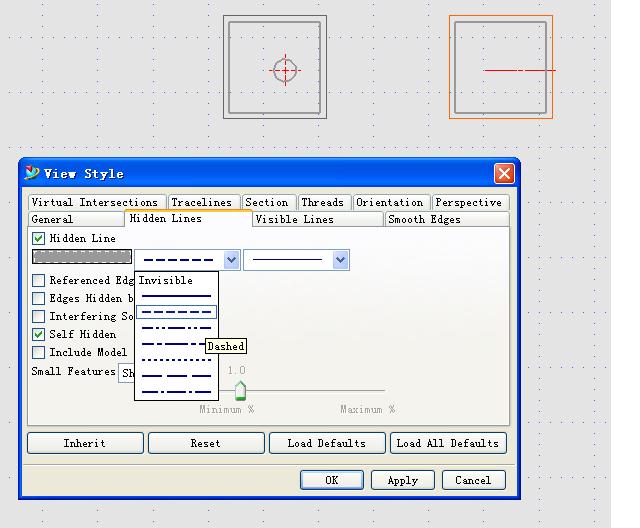Screen dimensions: 640x528
Task: Select the solid line font option
Action: 176,296
